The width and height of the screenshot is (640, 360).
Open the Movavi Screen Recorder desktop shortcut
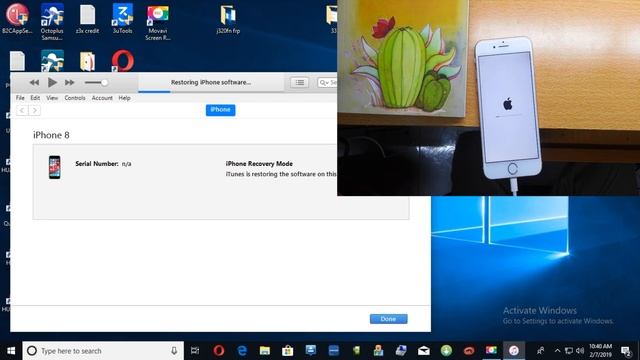[158, 22]
